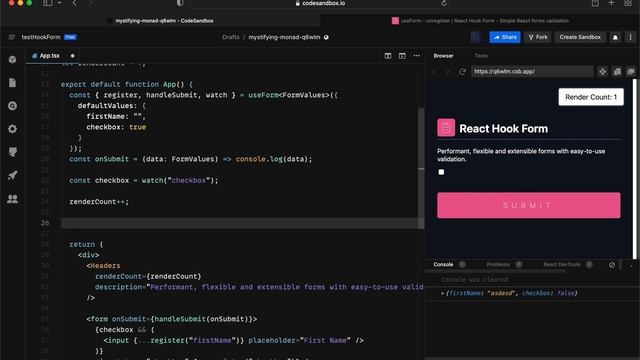Click Safari reload page icon
Viewport: 640px width, 360px height.
[x=444, y=3]
